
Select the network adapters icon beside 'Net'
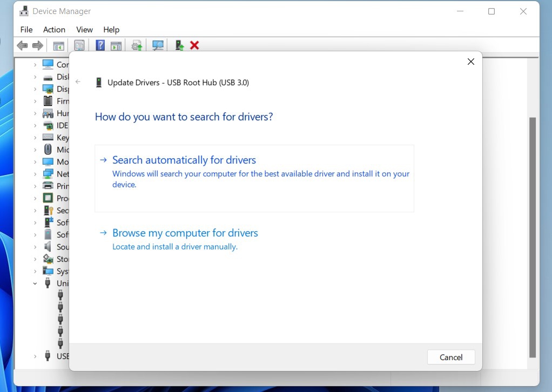pos(48,174)
